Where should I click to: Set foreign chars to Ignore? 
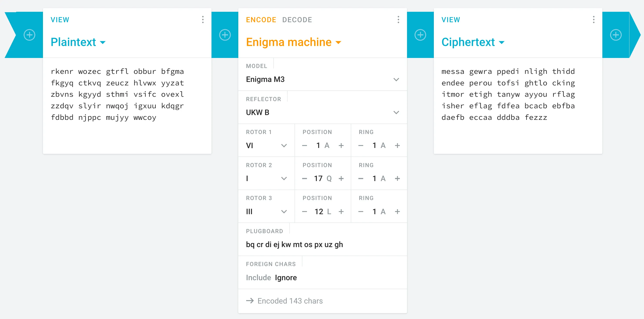pos(286,278)
